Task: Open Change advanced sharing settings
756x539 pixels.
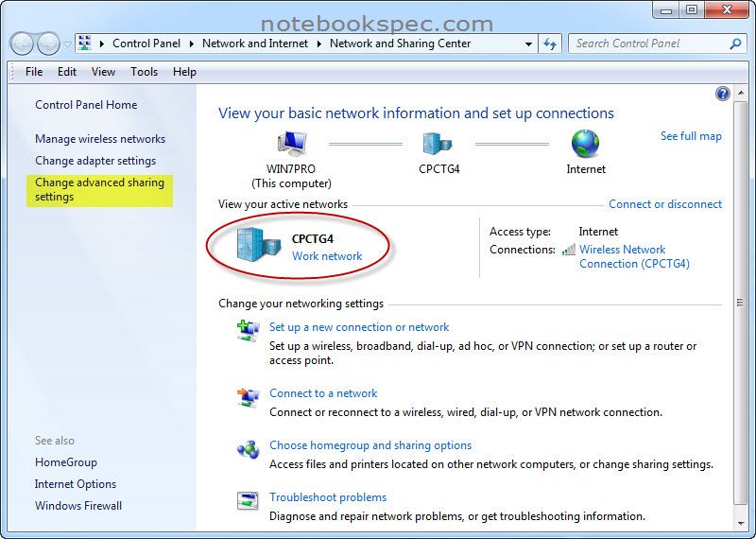Action: pyautogui.click(x=99, y=190)
